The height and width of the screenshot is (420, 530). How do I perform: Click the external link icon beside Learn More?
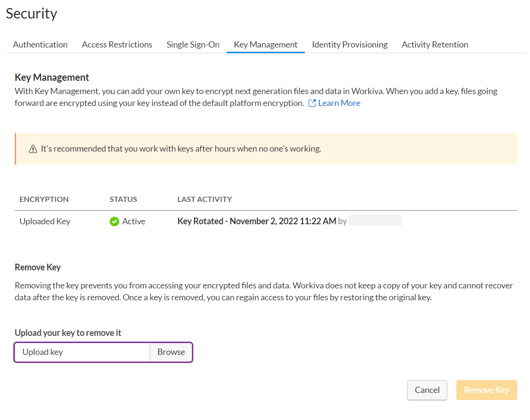312,103
